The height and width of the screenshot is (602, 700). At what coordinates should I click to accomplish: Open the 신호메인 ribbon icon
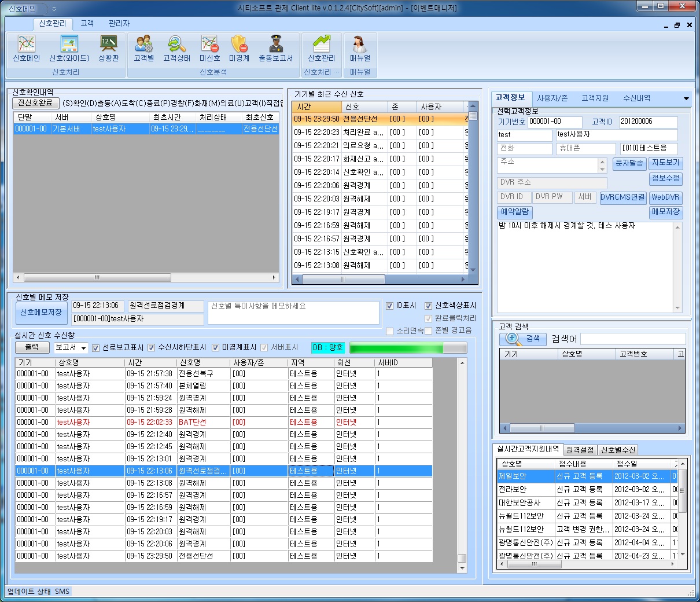27,49
